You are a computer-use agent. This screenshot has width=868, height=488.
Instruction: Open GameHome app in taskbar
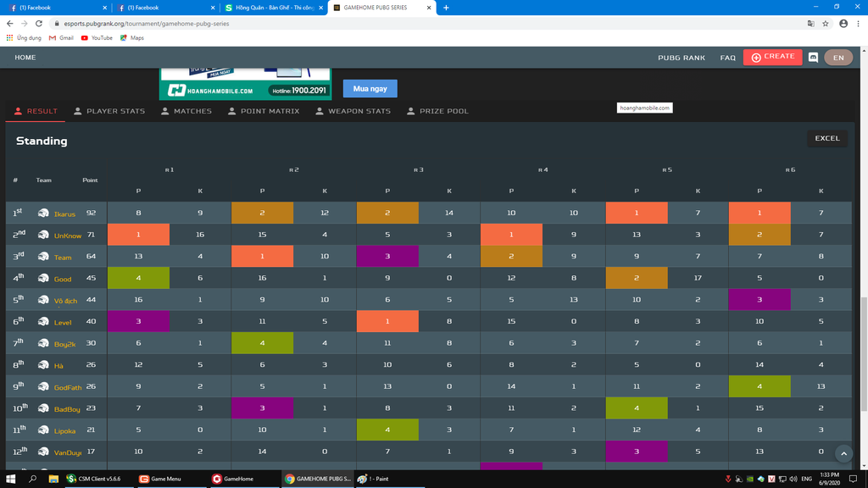coord(238,479)
